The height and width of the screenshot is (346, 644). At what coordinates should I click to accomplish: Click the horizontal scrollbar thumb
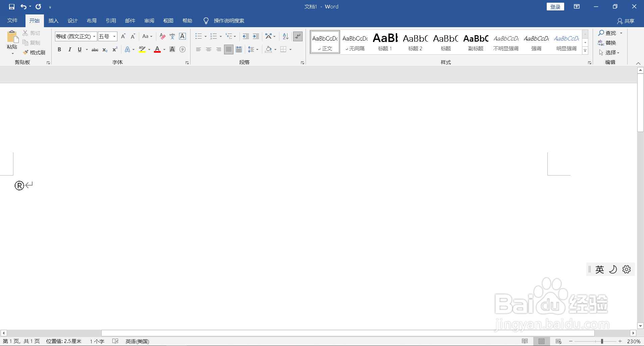pyautogui.click(x=348, y=333)
